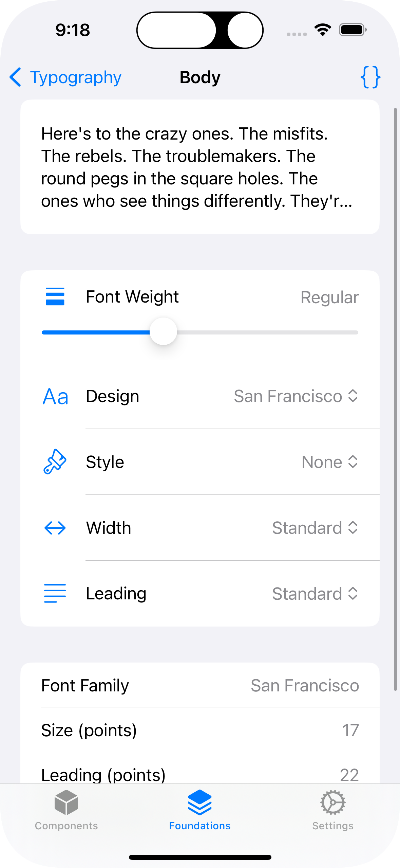Tap the Aa Design icon

(x=55, y=396)
